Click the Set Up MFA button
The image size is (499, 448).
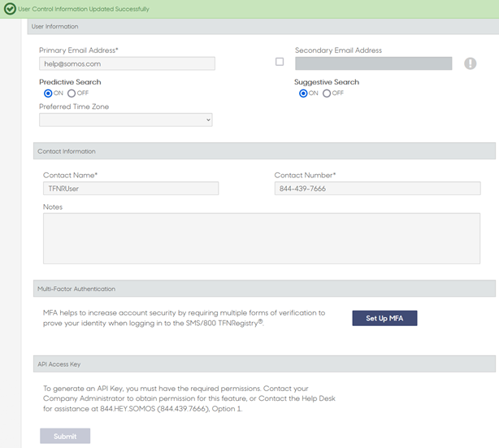tap(384, 318)
